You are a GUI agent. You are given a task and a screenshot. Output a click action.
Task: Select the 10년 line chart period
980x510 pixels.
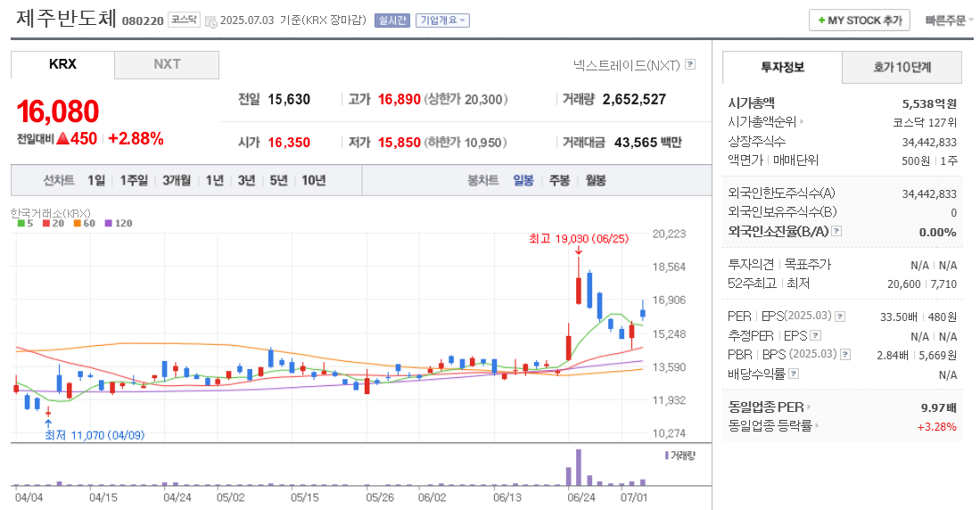pyautogui.click(x=314, y=181)
